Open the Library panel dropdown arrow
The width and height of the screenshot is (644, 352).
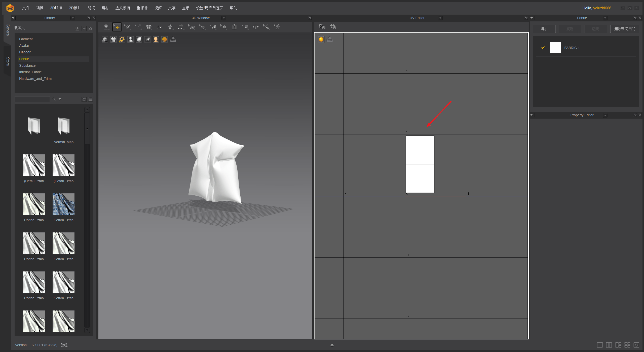pos(73,18)
